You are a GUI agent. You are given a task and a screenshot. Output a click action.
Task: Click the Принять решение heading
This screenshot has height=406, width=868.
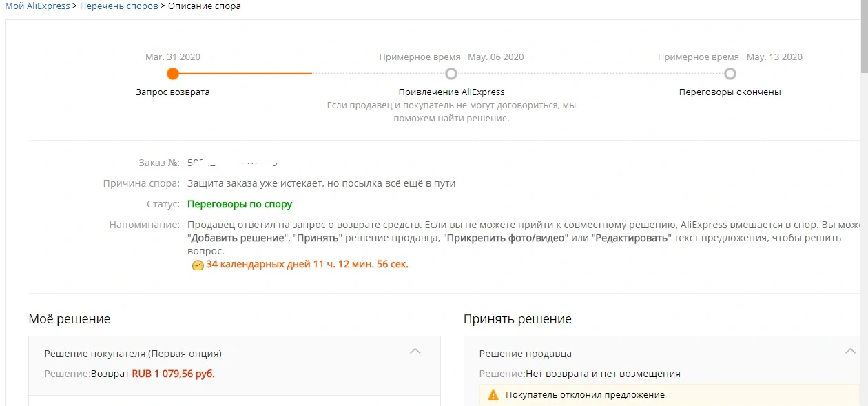[517, 319]
